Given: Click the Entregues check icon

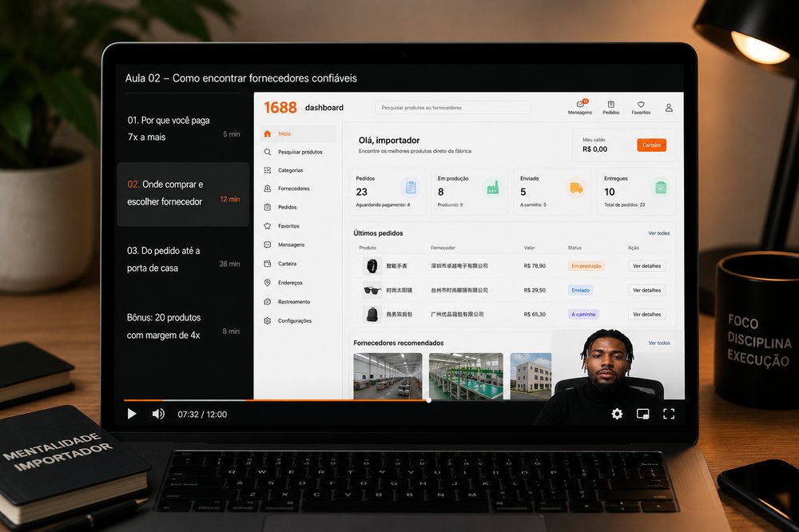Looking at the screenshot, I should [x=661, y=188].
